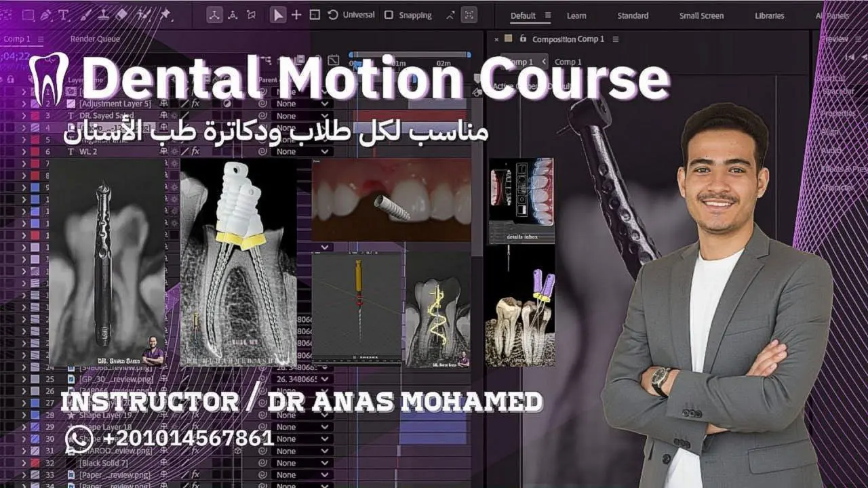The height and width of the screenshot is (488, 868).
Task: Open Parent dropdown for WL 2
Action: point(302,151)
